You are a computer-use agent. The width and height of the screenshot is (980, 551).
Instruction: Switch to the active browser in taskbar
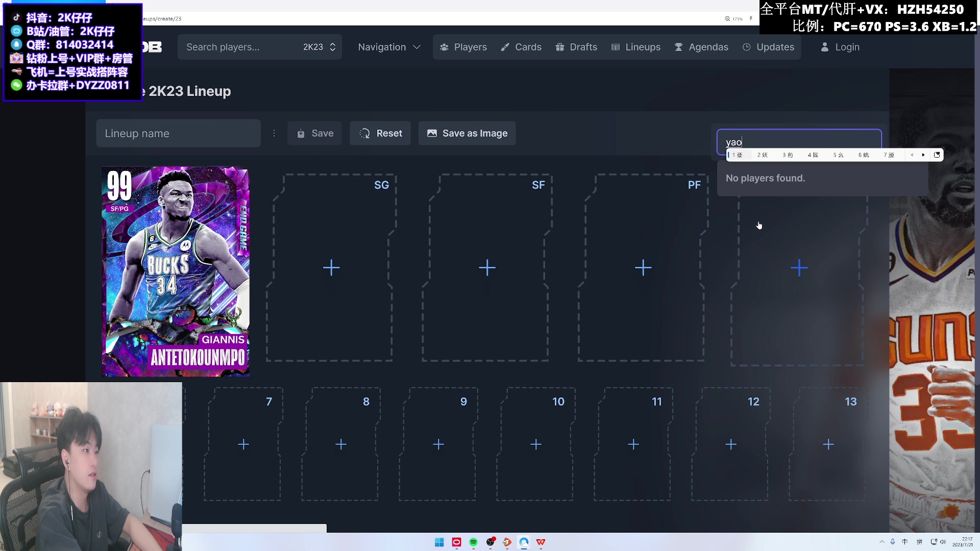tap(524, 542)
